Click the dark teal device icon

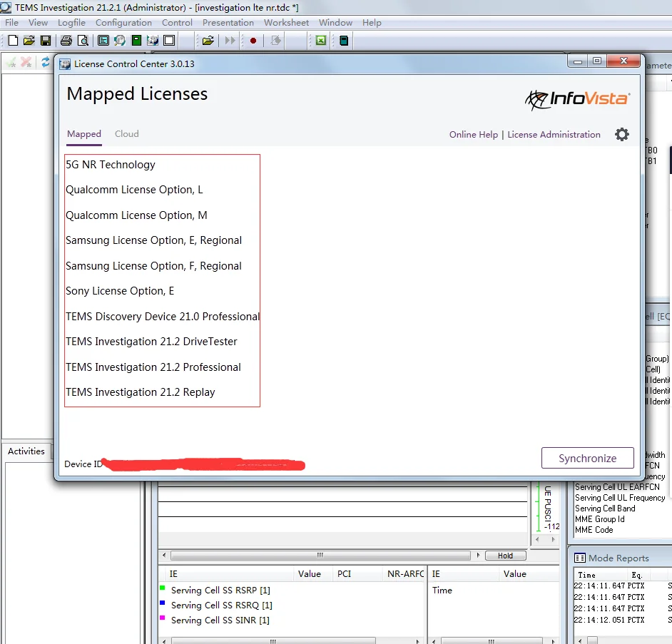click(344, 41)
